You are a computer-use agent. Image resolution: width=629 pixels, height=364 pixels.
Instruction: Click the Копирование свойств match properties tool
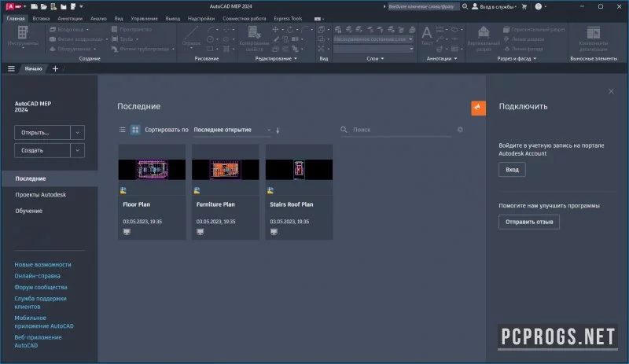coord(254,39)
